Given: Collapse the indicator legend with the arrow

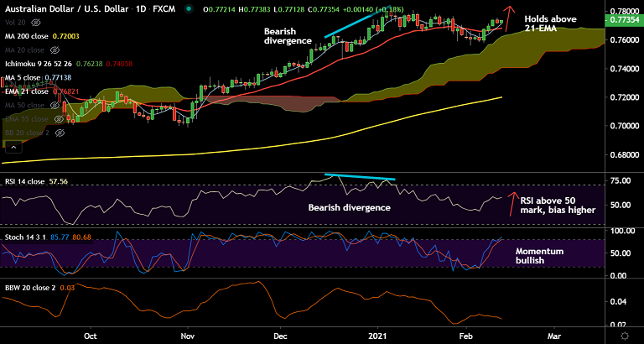Looking at the screenshot, I should 13,147.
